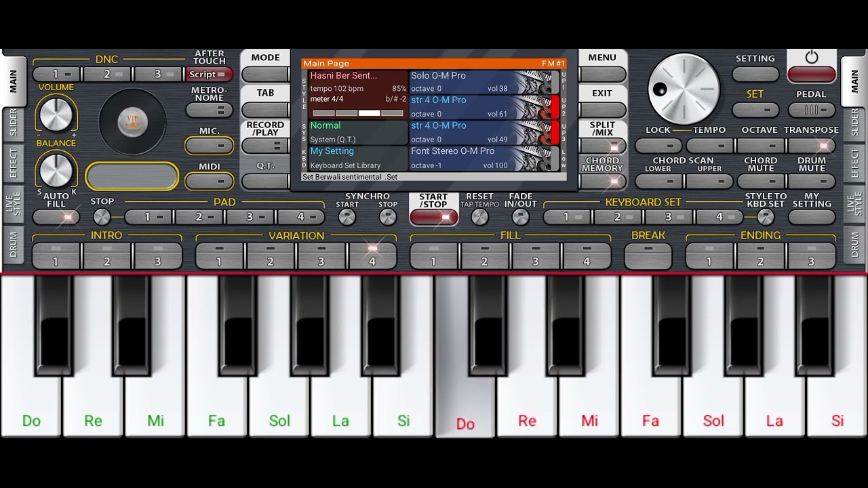Rotate the large data dial

point(684,89)
